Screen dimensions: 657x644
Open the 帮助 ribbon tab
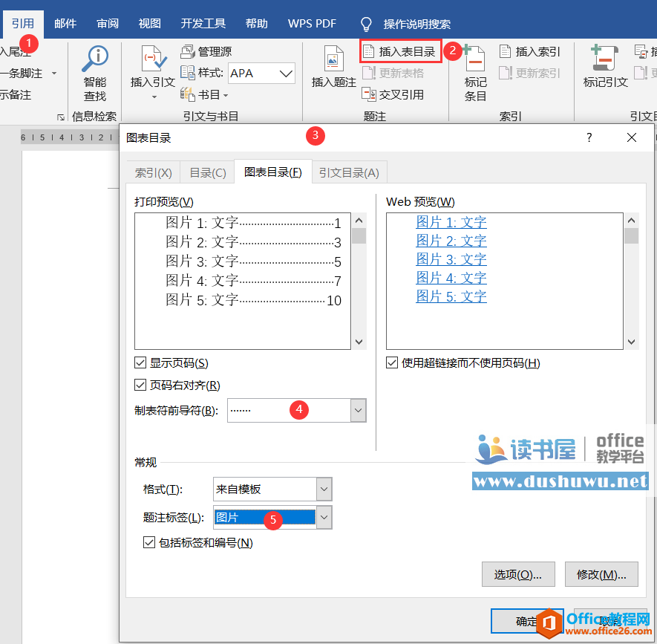point(256,24)
